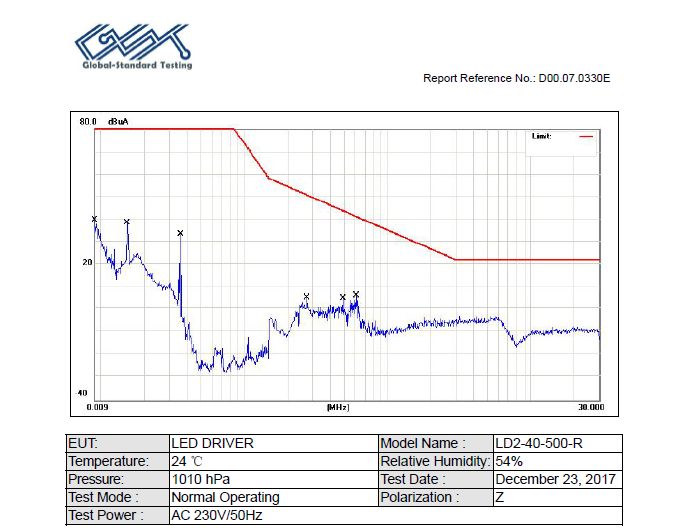Viewport: 680px width, 530px height.
Task: Select the fourth X peak marker from the left
Action: (x=306, y=296)
